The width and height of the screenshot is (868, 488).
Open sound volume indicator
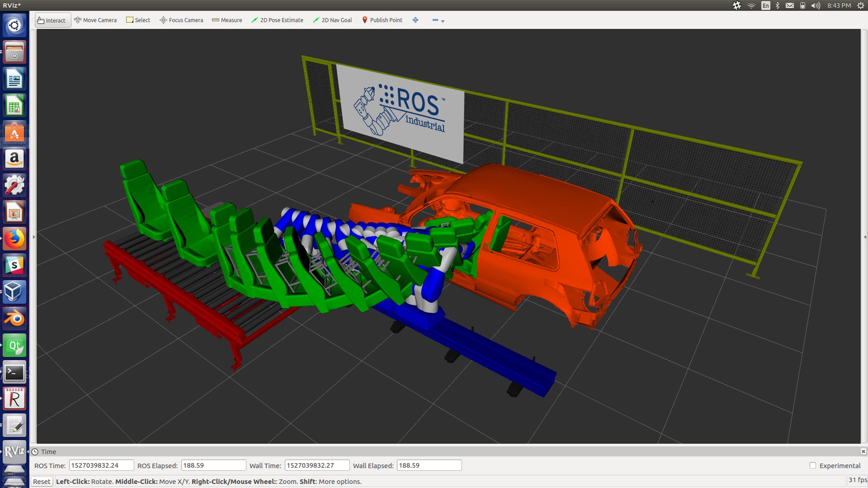(x=816, y=5)
